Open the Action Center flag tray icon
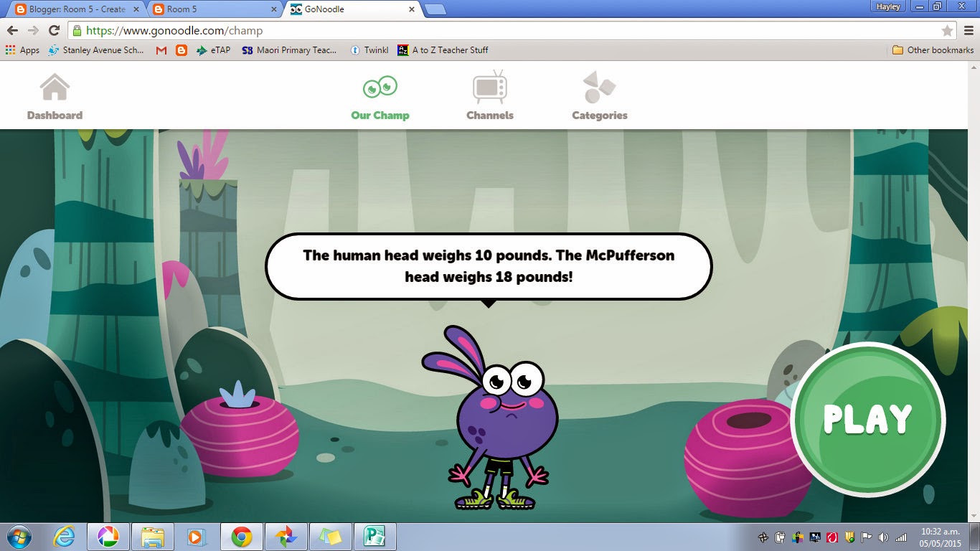 pyautogui.click(x=866, y=537)
